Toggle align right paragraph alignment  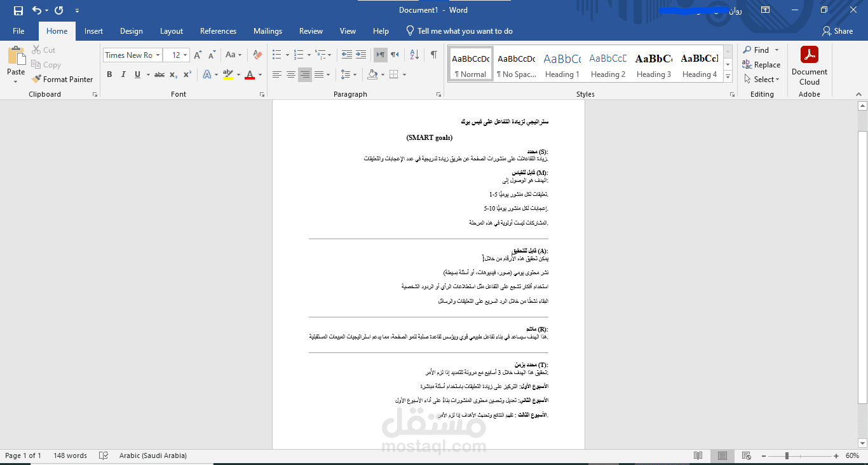click(x=305, y=74)
